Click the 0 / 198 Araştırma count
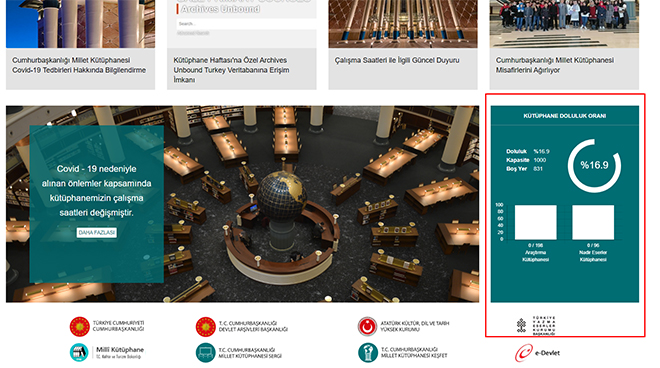Viewport: 660px width, 368px height. coord(535,245)
